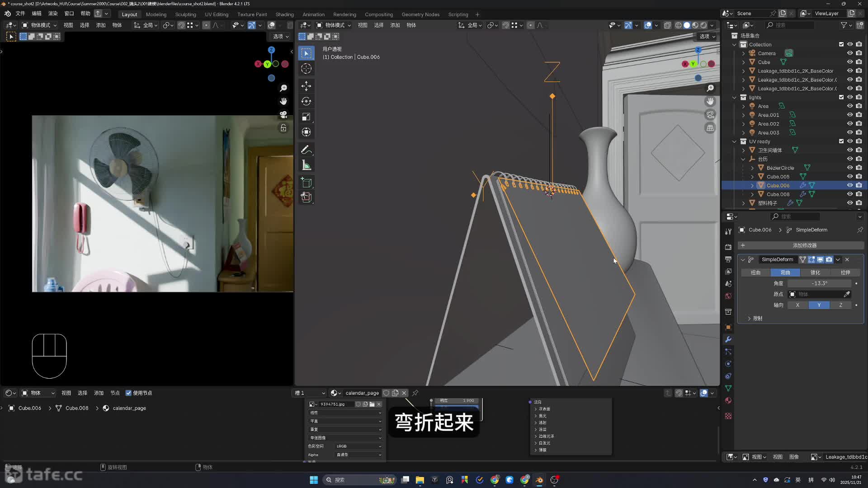Activate the Annotate pencil tool
Viewport: 868px width, 488px height.
[306, 150]
